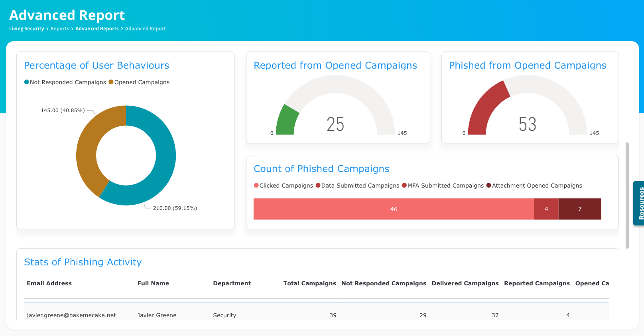
Task: Toggle Clicked Campaigns legend item
Action: 284,186
